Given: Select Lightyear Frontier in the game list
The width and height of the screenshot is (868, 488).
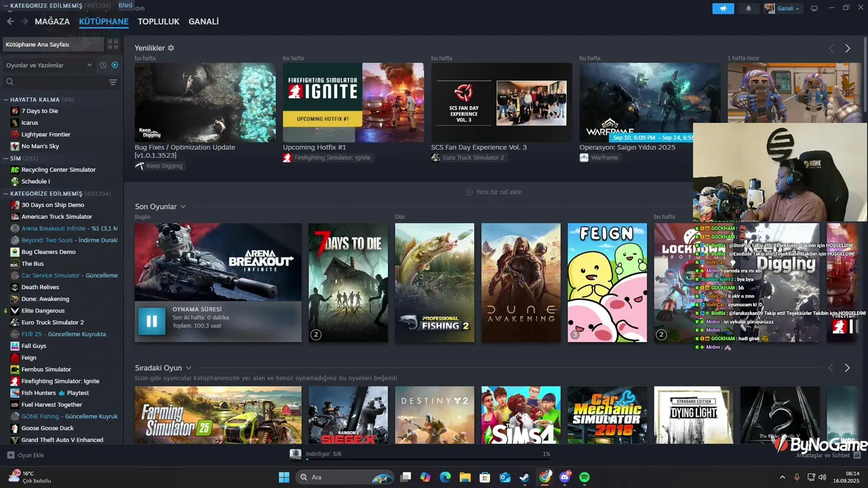Looking at the screenshot, I should coord(45,134).
